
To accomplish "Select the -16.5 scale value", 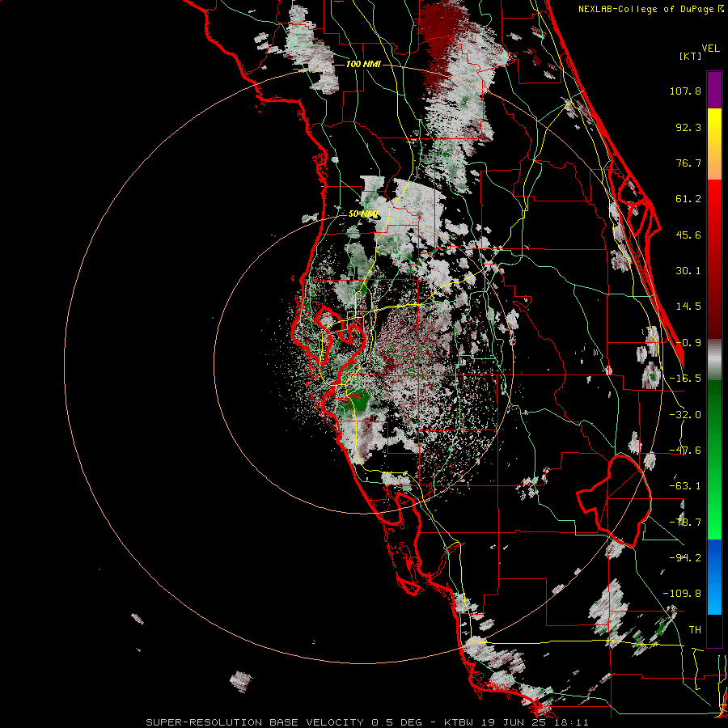I will [685, 379].
